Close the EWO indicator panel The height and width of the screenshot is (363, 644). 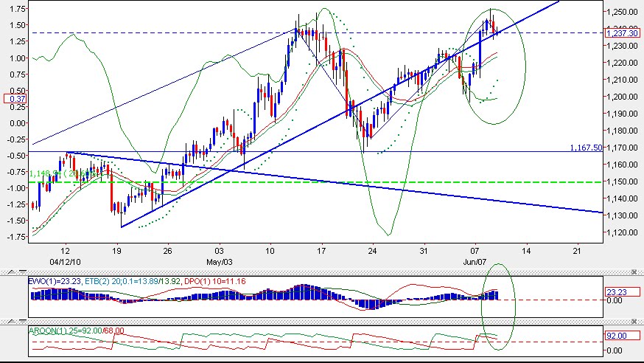point(634,272)
